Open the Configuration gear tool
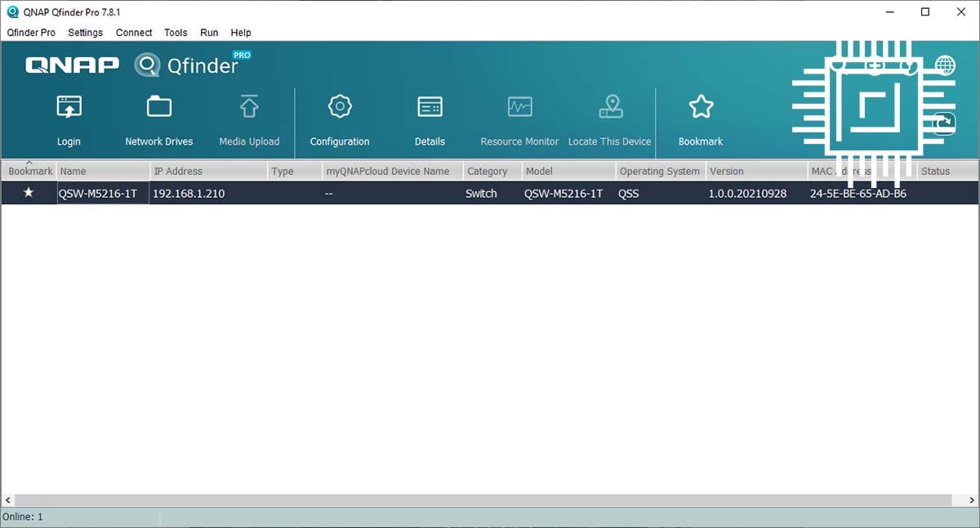 click(340, 107)
